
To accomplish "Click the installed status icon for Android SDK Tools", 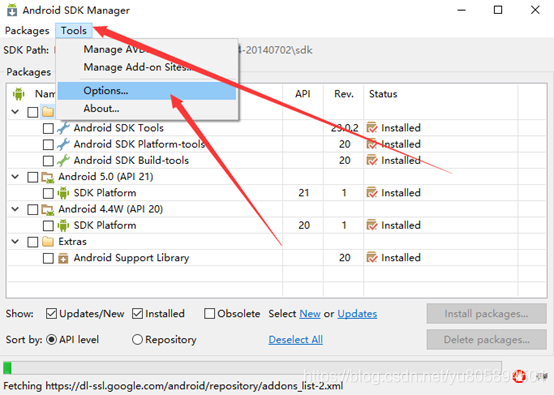I will (x=372, y=128).
